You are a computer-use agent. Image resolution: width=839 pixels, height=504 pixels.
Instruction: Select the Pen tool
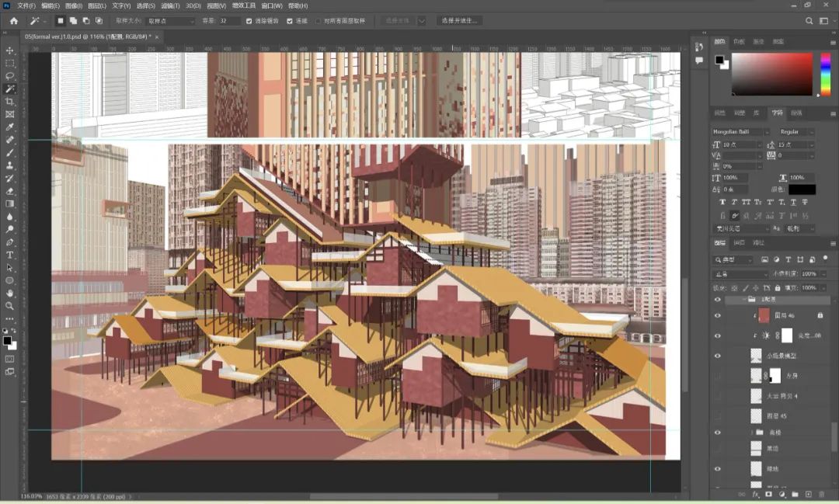click(x=9, y=242)
